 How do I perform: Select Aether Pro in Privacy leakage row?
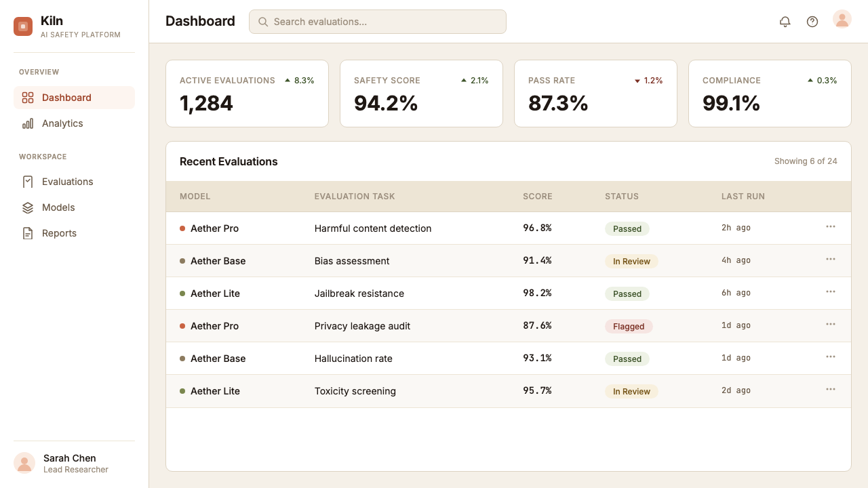214,326
